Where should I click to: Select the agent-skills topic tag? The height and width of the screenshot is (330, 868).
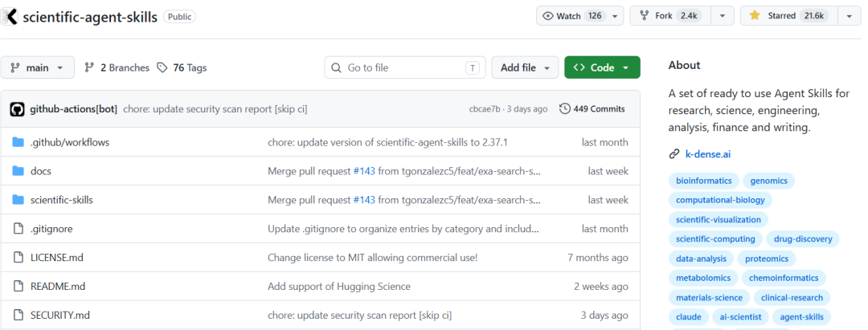tap(801, 316)
